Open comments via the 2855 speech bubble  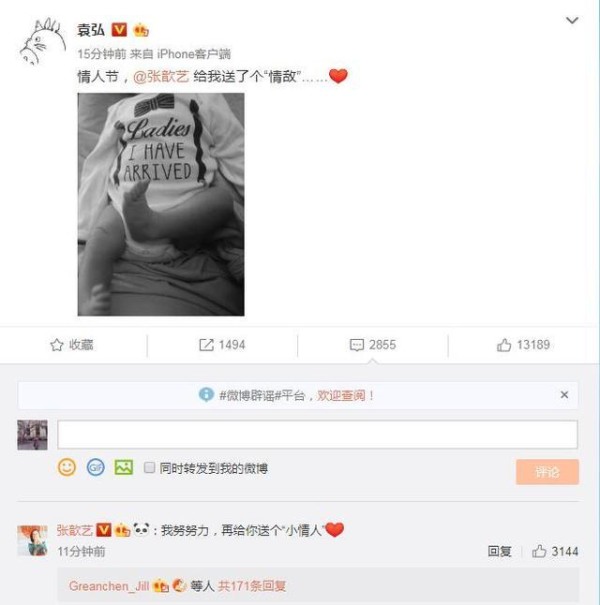click(x=357, y=345)
